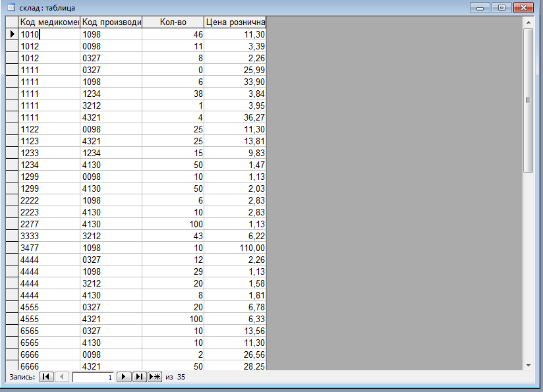The image size is (543, 392).
Task: Maximize the склад table window
Action: (501, 8)
